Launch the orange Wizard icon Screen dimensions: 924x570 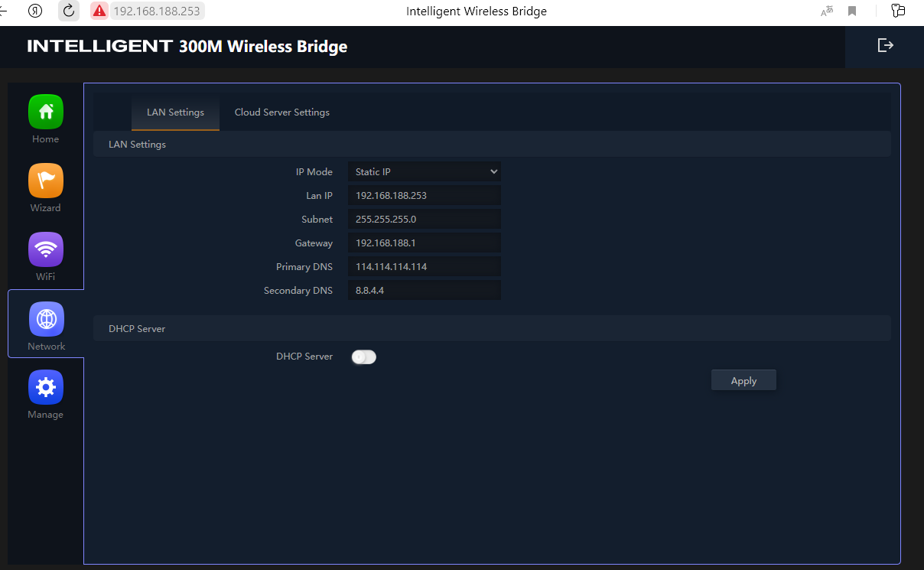(46, 181)
